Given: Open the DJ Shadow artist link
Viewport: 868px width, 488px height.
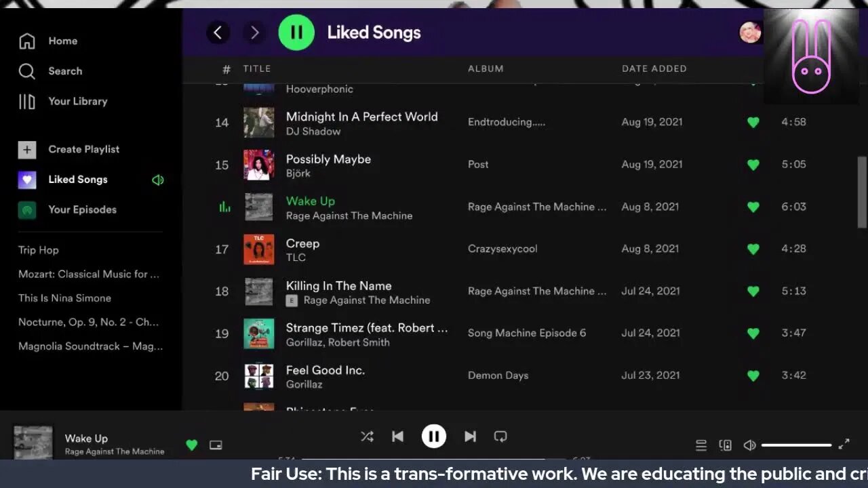Looking at the screenshot, I should tap(313, 131).
